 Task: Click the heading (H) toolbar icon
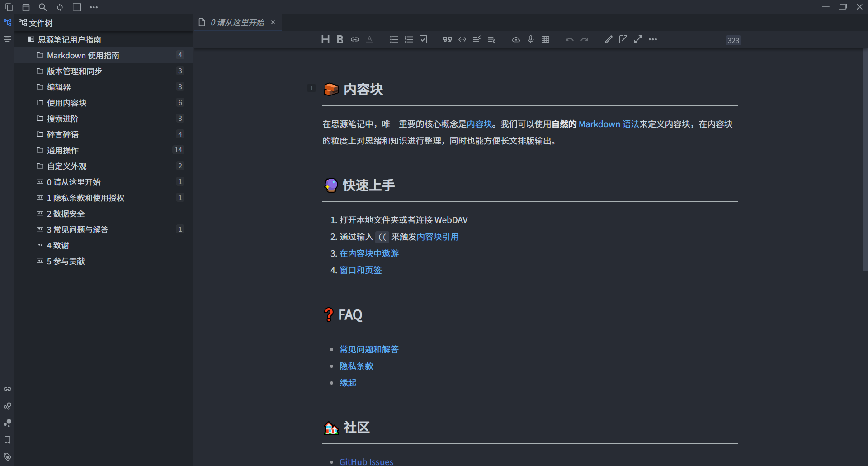[325, 39]
